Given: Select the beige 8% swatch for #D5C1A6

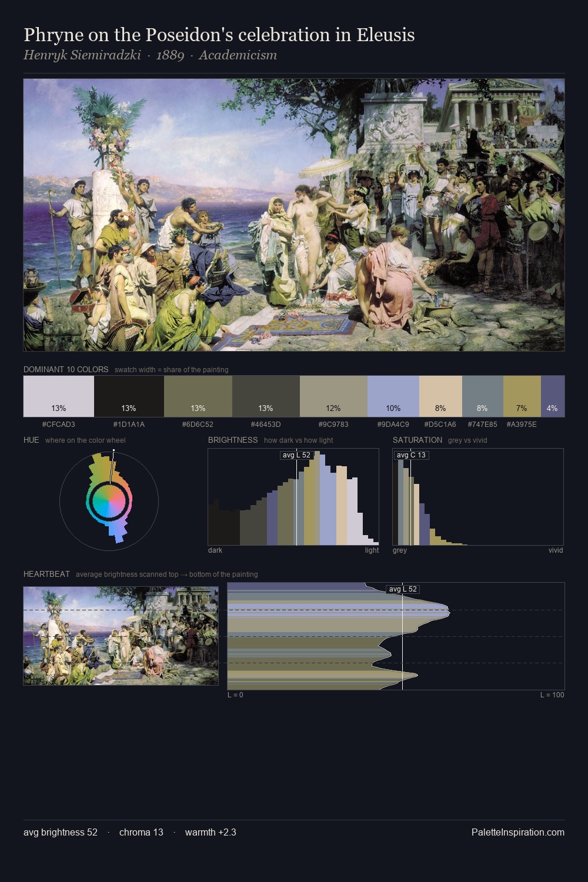Looking at the screenshot, I should point(440,396).
